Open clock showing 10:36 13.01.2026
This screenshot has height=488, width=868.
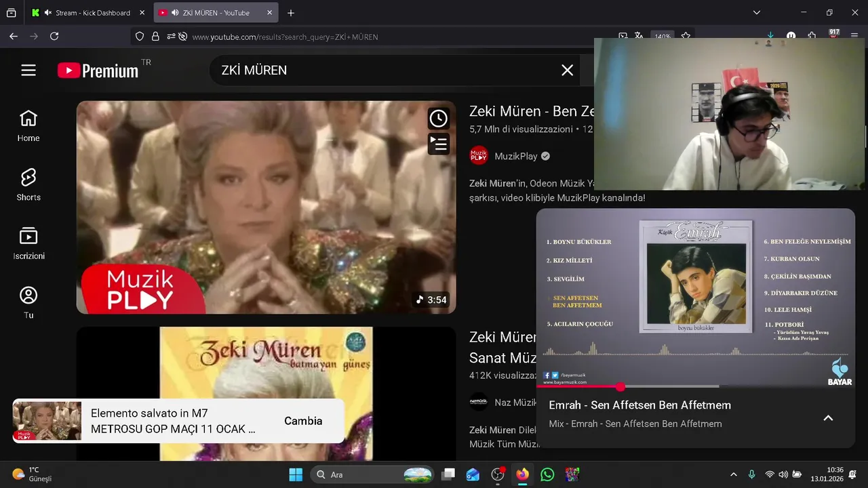(x=827, y=474)
